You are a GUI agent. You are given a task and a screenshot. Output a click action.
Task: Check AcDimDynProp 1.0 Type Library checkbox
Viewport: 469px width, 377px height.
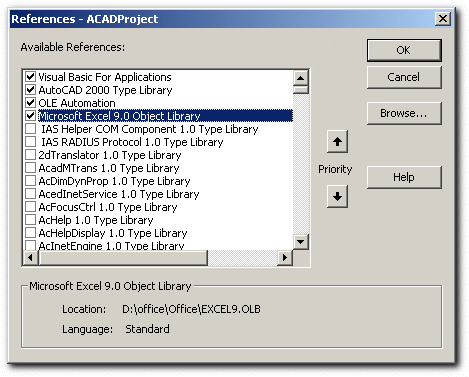click(x=30, y=181)
